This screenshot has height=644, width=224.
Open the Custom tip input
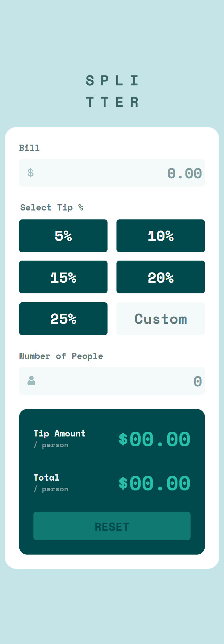[x=160, y=318]
